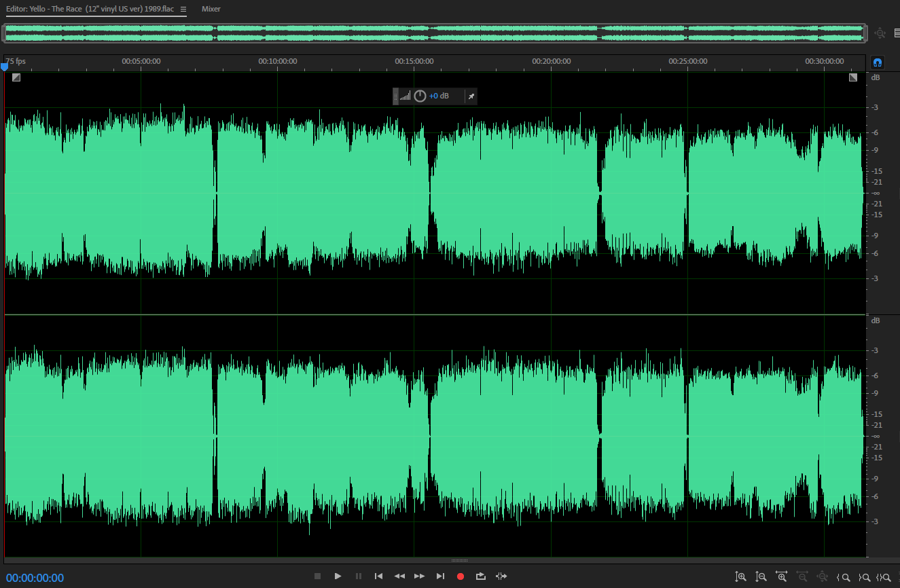Switch to the Mixer tab

(x=211, y=10)
